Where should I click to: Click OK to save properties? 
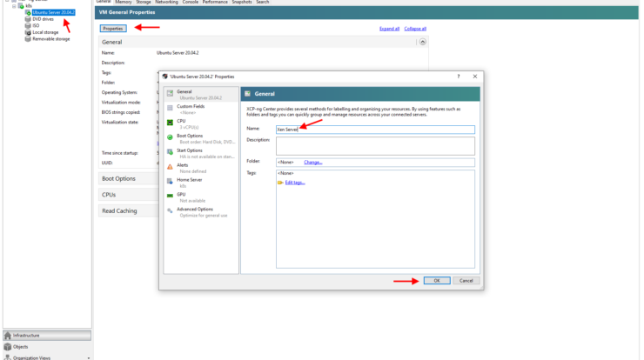click(x=437, y=280)
